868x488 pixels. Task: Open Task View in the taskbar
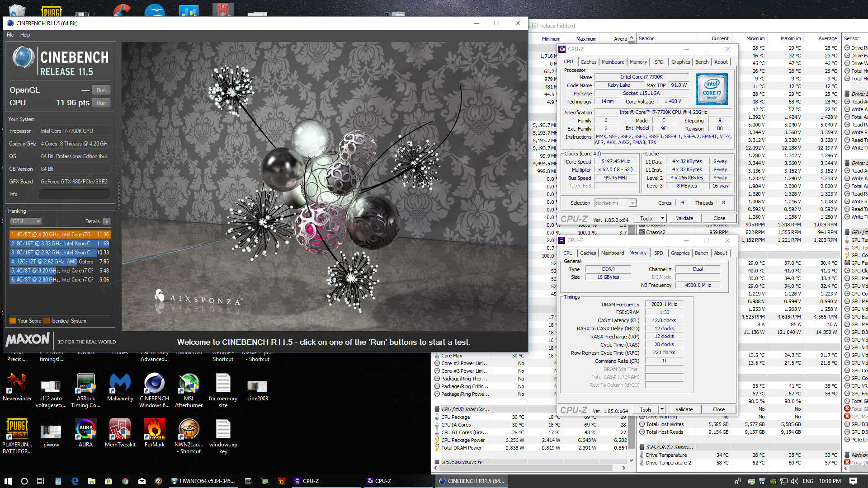point(40,481)
